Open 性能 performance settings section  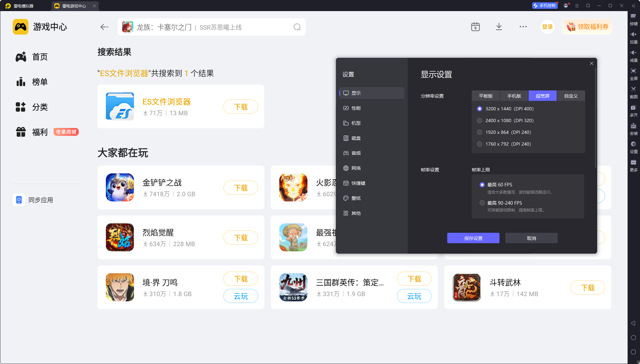click(x=356, y=108)
